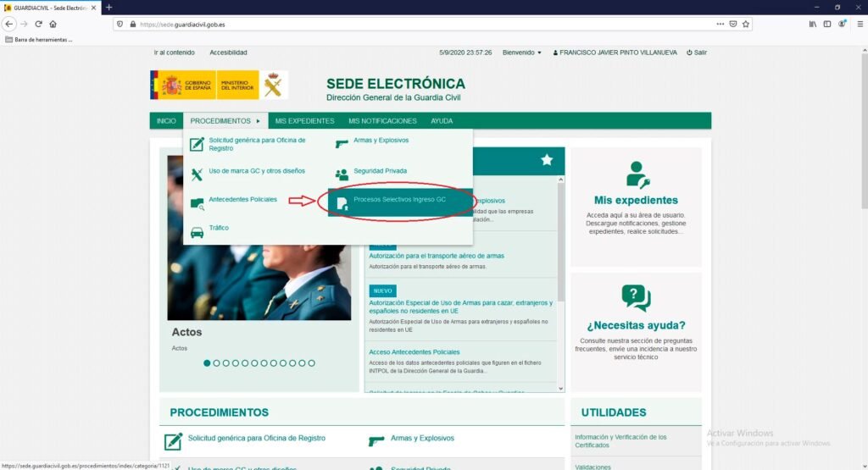Click the padlock site security icon

(133, 25)
